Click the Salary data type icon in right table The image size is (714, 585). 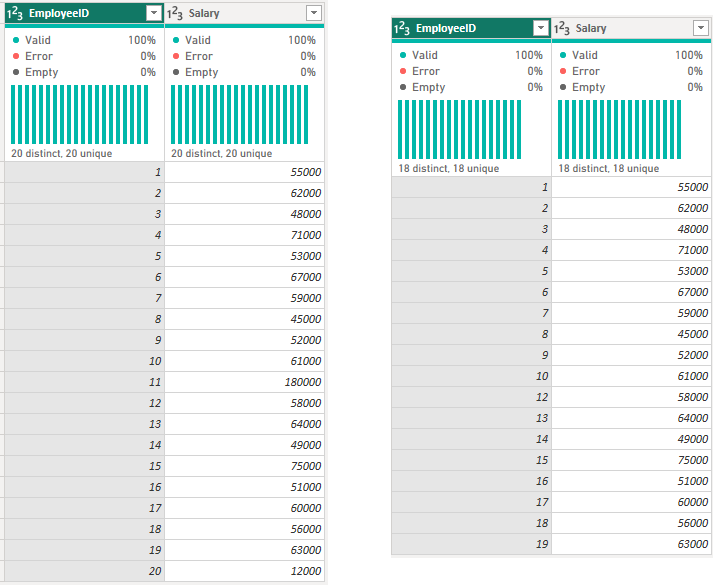coord(562,29)
